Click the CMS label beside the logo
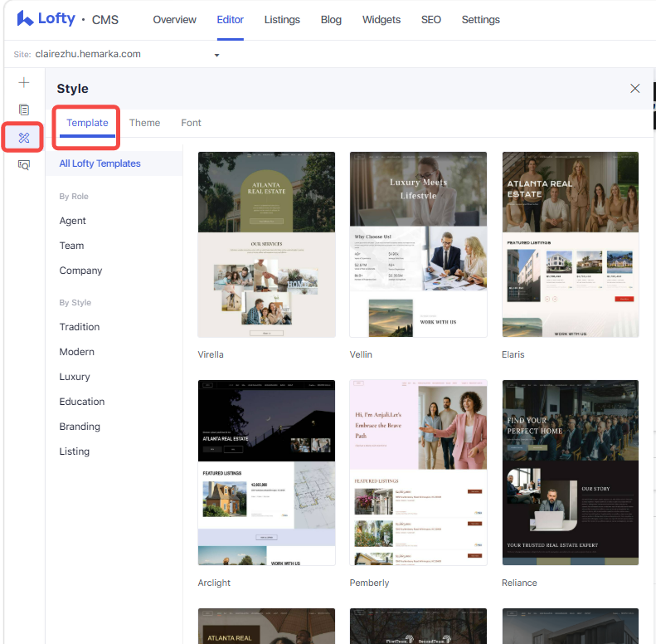This screenshot has height=644, width=656. coord(105,20)
